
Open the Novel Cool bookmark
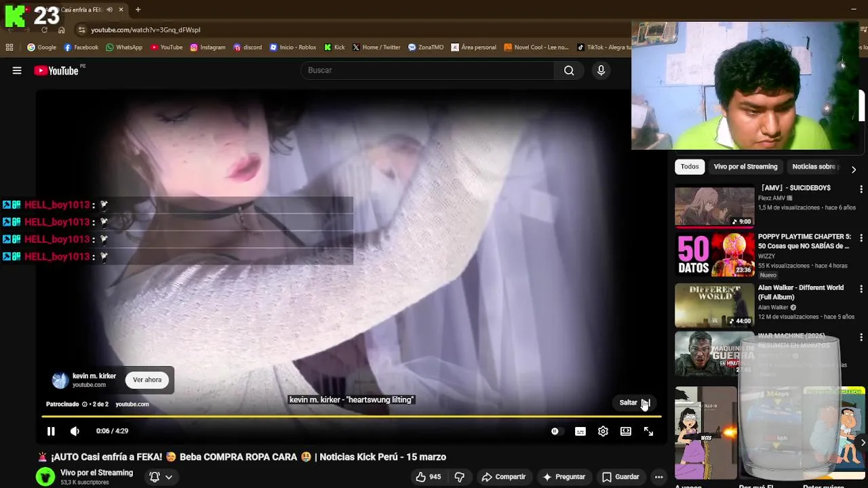(536, 47)
